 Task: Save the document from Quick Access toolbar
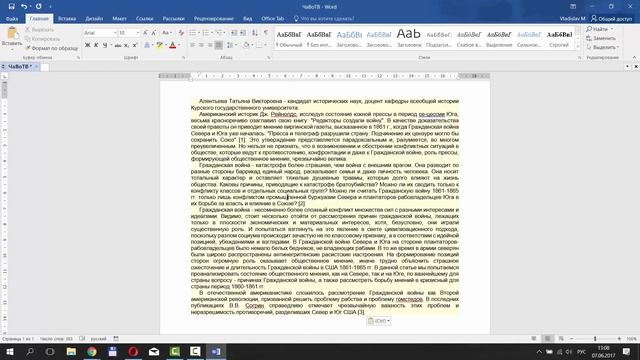pos(11,6)
